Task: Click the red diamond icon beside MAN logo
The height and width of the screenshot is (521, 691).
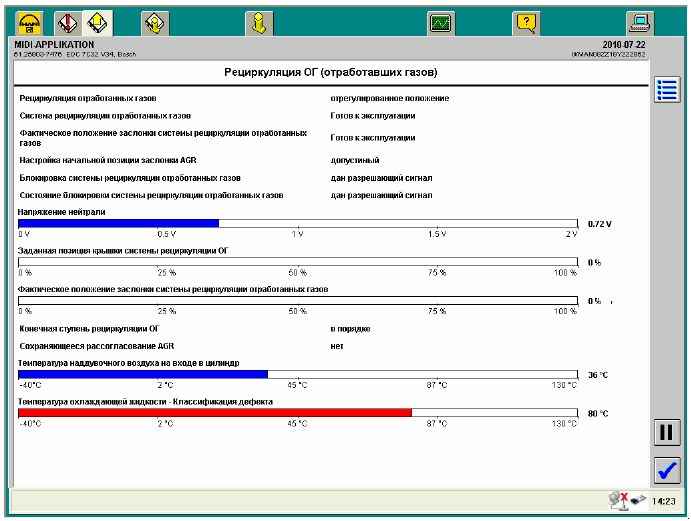Action: point(67,20)
